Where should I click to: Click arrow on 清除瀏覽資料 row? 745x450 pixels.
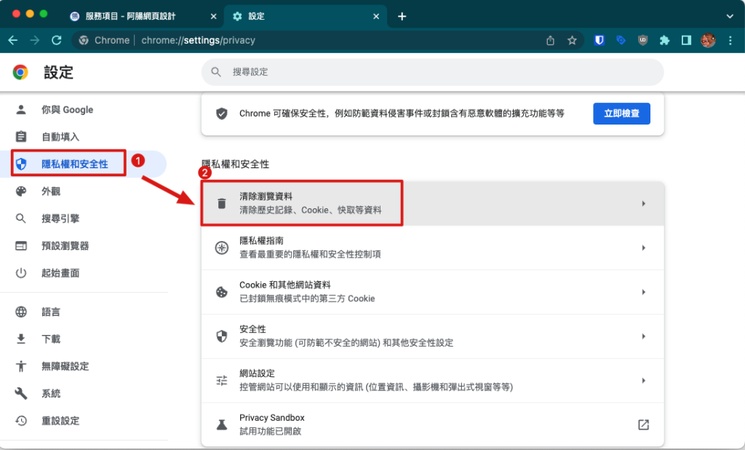(643, 203)
